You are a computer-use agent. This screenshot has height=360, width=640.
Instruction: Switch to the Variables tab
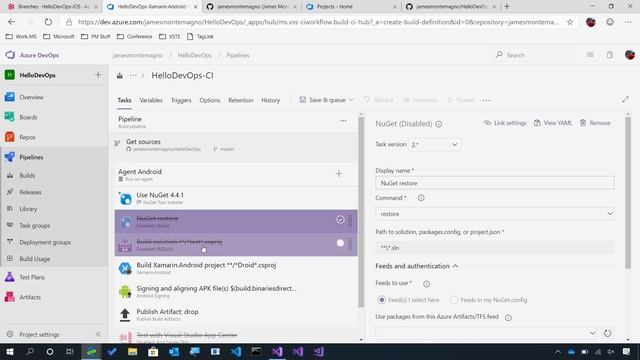pos(151,100)
